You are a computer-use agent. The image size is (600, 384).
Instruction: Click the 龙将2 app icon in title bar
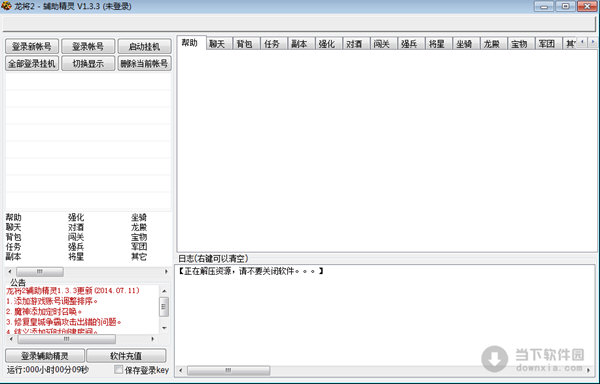[x=6, y=6]
